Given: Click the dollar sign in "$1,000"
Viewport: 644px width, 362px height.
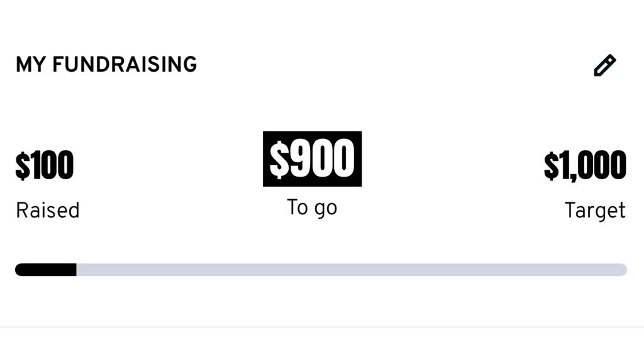Looking at the screenshot, I should click(552, 165).
